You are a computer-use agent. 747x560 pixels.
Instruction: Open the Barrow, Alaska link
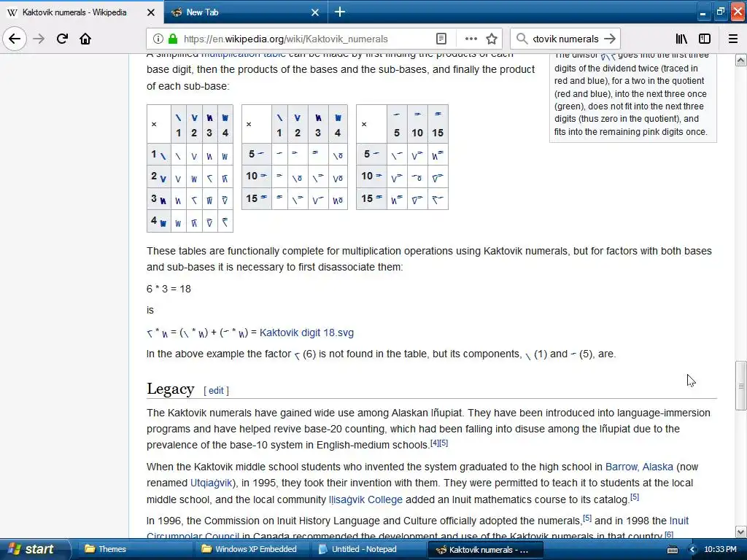pyautogui.click(x=639, y=467)
